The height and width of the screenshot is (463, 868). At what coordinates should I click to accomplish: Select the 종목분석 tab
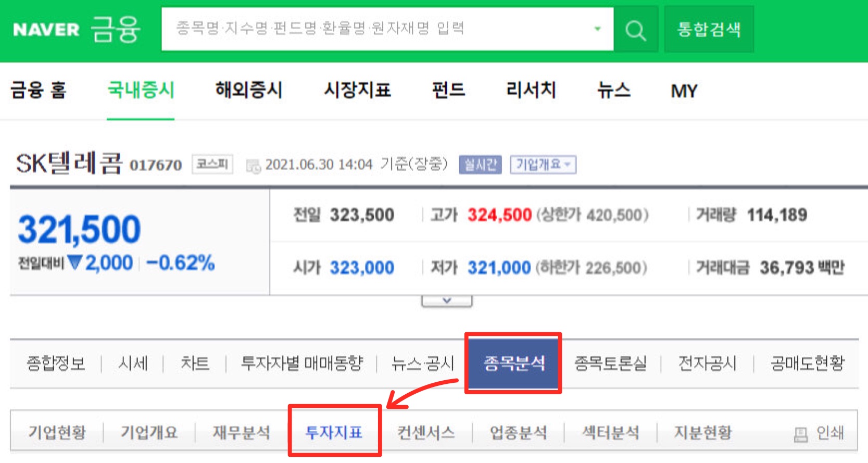pos(514,364)
